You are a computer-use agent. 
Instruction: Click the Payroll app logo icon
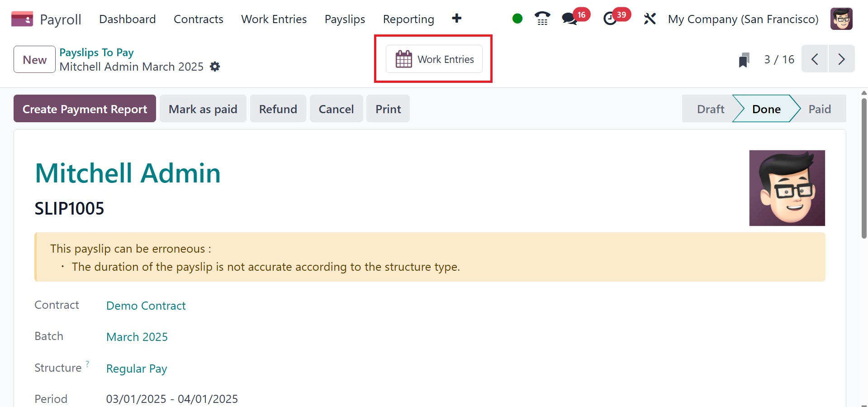click(x=22, y=19)
